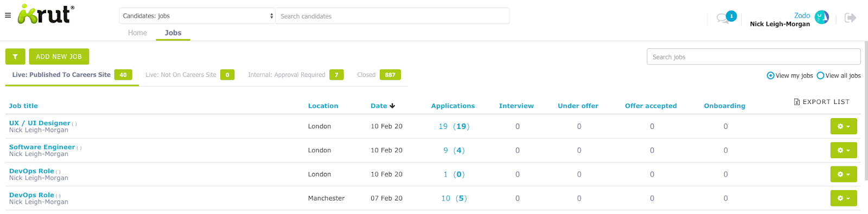
Task: Click the Manchester location cell
Action: coord(326,198)
